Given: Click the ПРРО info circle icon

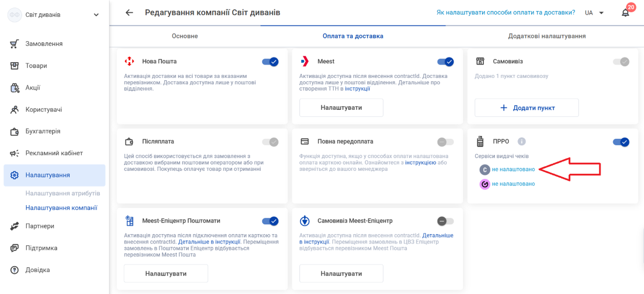Looking at the screenshot, I should (x=522, y=141).
